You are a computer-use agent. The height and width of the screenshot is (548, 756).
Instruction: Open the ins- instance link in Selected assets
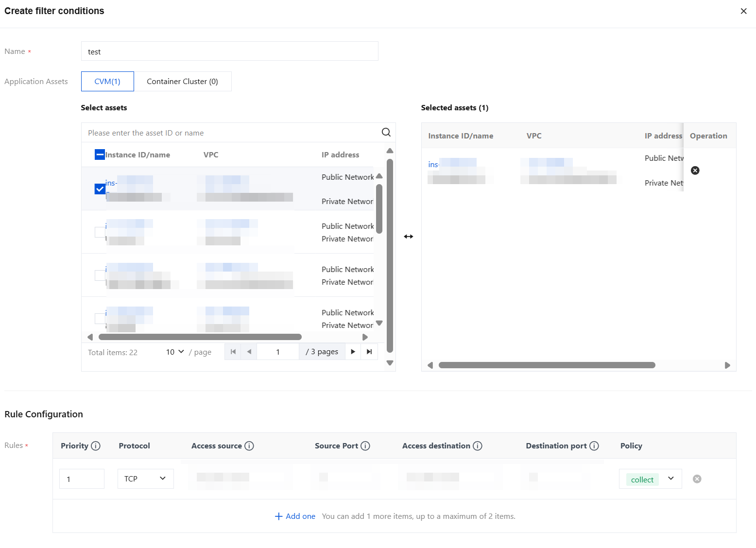[x=433, y=165]
